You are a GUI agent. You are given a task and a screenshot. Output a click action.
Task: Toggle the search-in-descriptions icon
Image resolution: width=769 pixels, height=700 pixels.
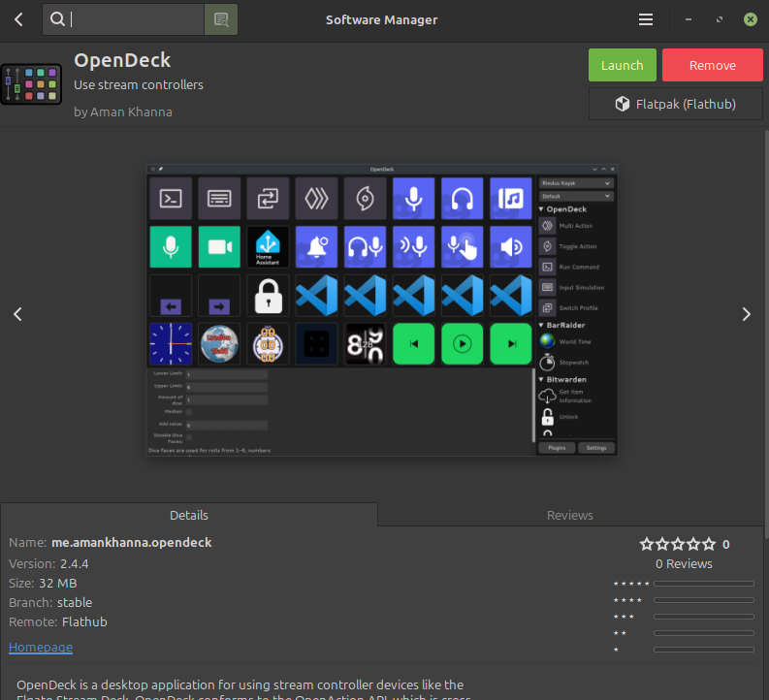pyautogui.click(x=221, y=19)
